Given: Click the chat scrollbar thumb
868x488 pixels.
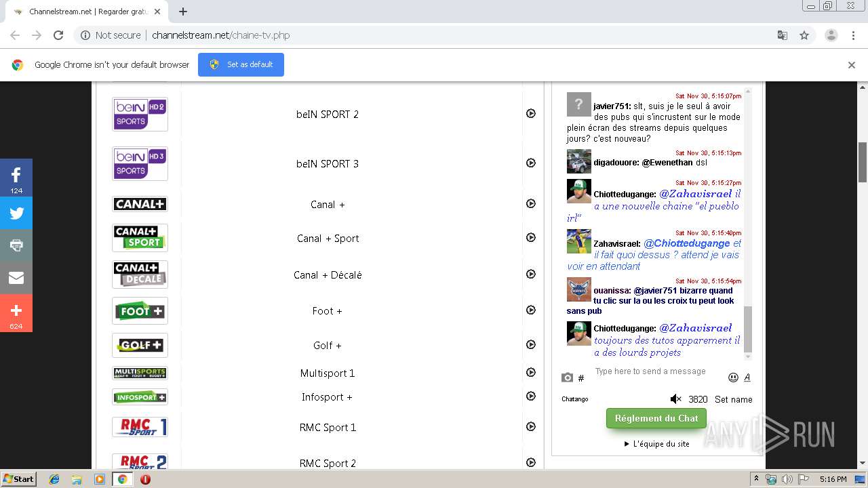Looking at the screenshot, I should pyautogui.click(x=748, y=329).
